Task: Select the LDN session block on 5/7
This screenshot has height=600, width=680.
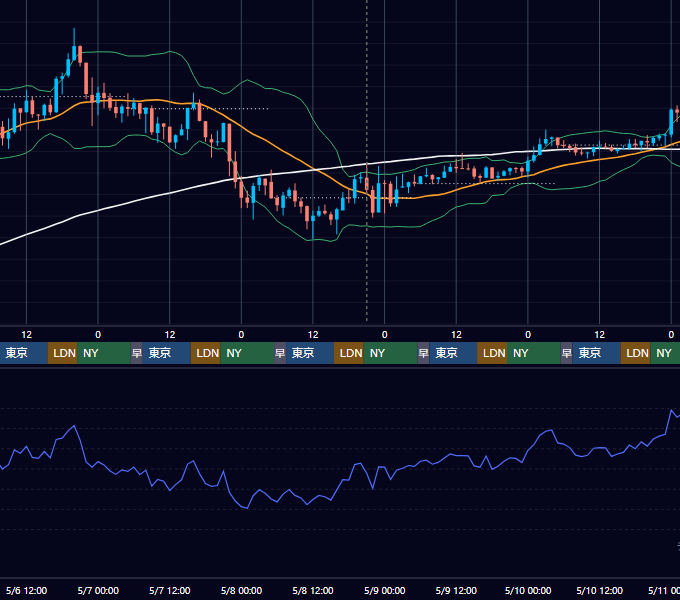Action: click(206, 353)
